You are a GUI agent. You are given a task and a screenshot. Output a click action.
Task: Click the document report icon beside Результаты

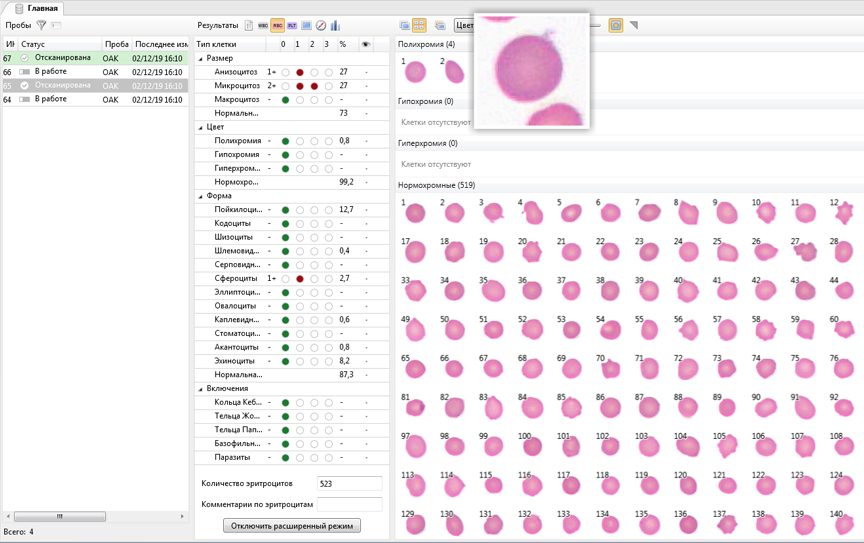248,25
